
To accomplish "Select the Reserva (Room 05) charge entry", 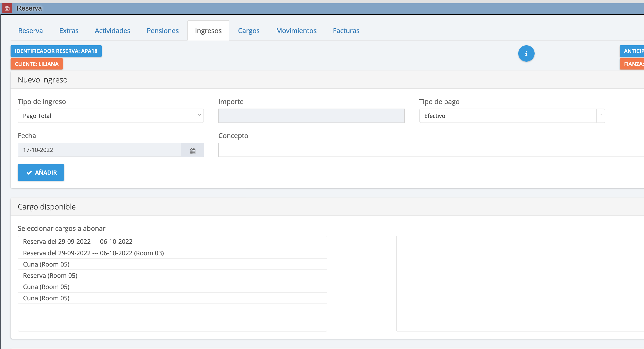I will (x=50, y=276).
